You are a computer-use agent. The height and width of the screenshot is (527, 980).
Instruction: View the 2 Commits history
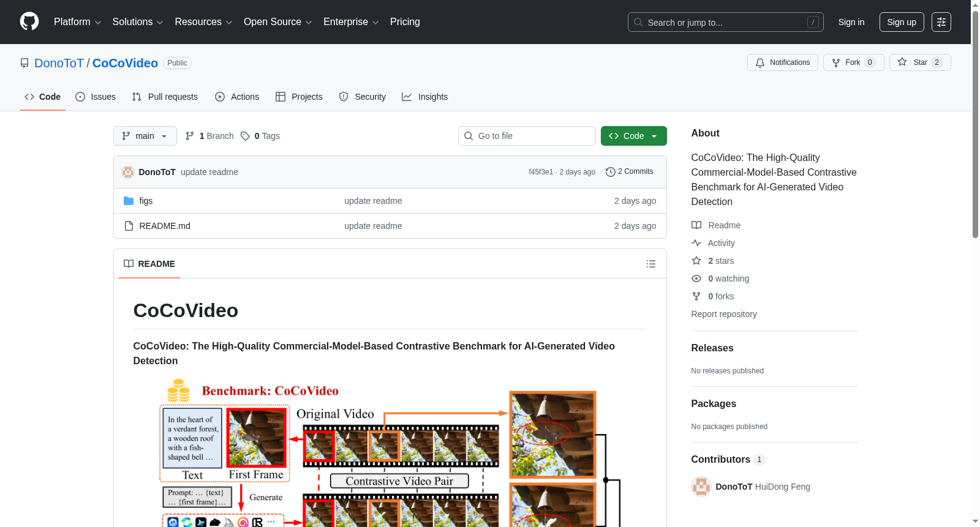point(630,172)
